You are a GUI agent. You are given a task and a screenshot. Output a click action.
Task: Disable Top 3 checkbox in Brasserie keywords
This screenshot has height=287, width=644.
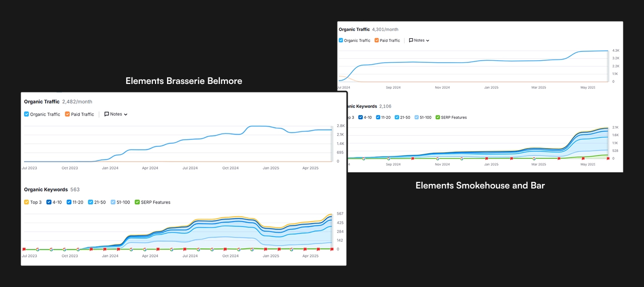click(x=27, y=202)
